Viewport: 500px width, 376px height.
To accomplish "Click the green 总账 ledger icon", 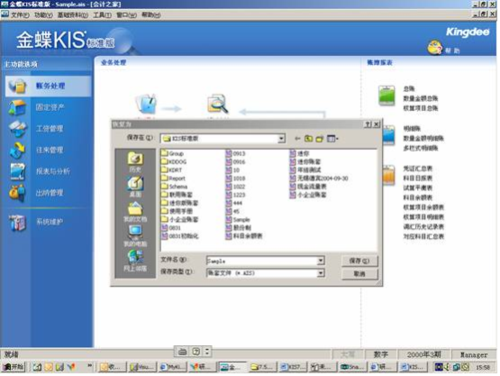I will [387, 96].
